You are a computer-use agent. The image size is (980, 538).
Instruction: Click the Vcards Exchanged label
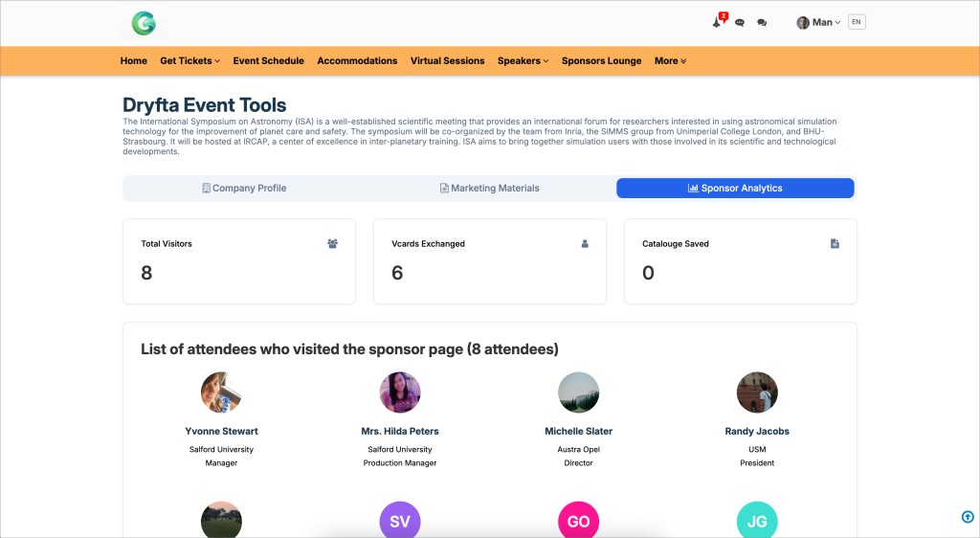428,244
